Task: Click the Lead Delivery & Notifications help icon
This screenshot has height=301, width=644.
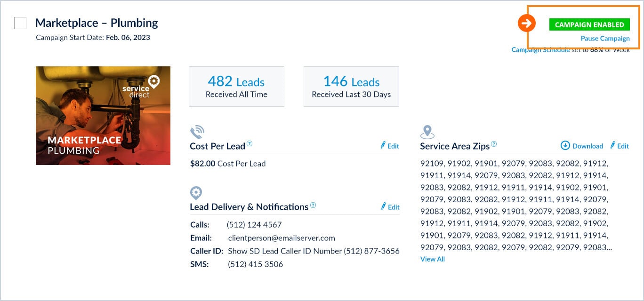Action: (313, 206)
